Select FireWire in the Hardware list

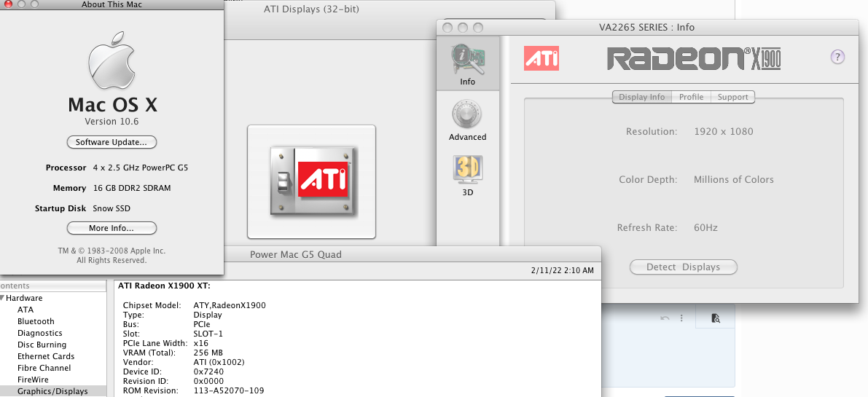[x=34, y=380]
